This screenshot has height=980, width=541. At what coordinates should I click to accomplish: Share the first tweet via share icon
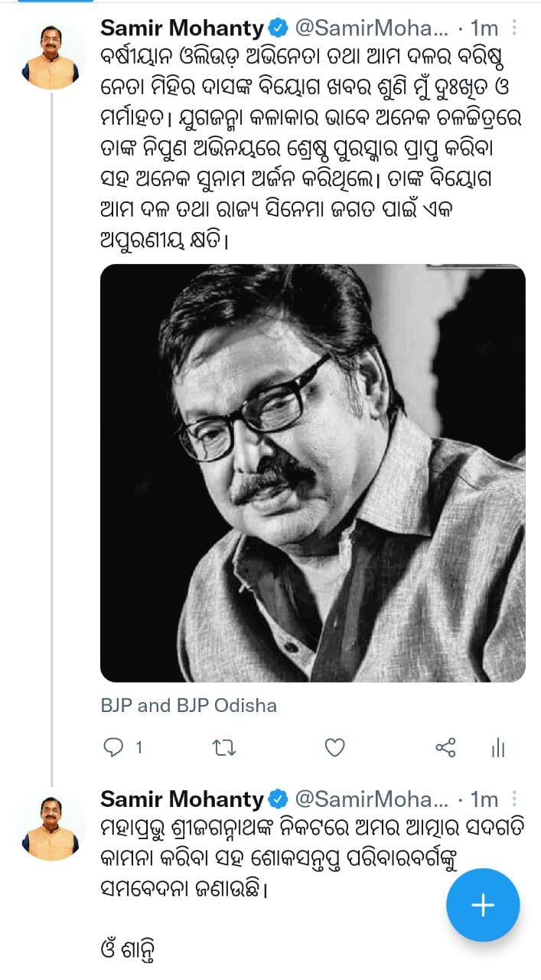445,747
